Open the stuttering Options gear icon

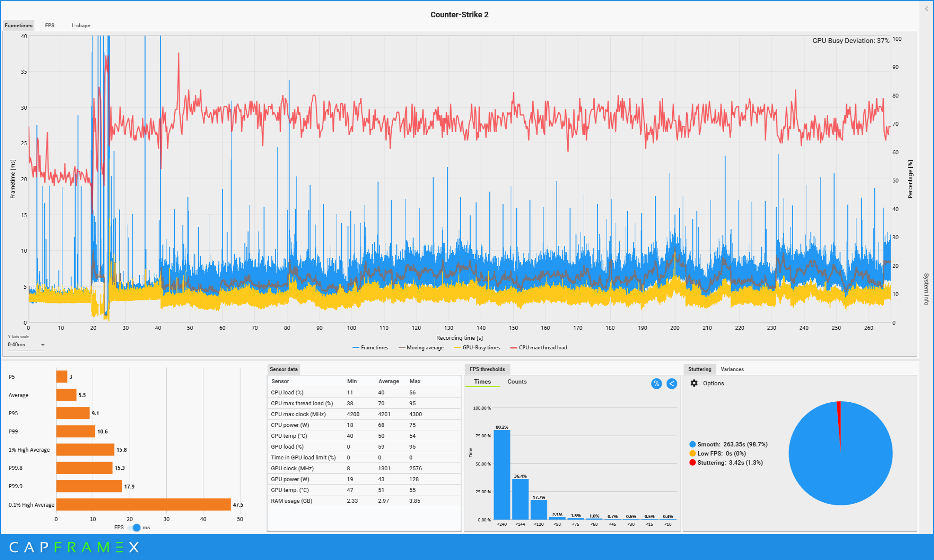point(694,383)
